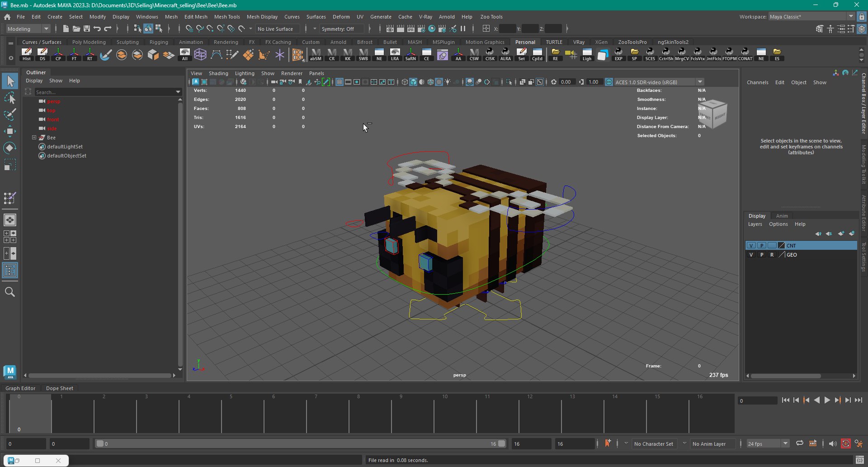Activate the Move tool in toolbox
Viewport: 868px width, 467px height.
(10, 131)
